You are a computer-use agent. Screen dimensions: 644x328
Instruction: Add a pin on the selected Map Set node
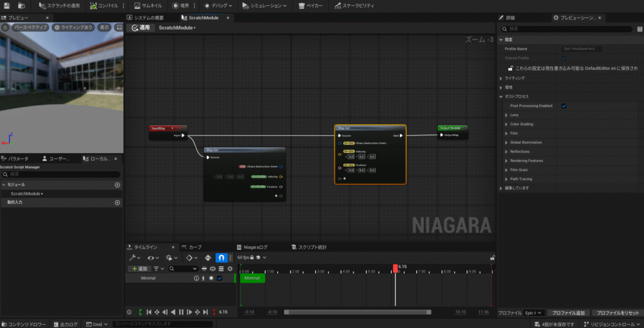345,179
